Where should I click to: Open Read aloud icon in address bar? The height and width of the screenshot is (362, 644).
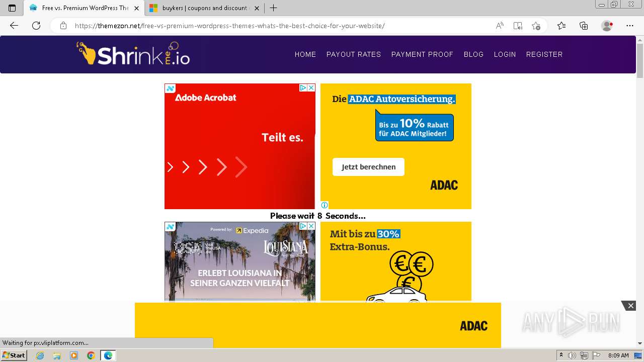tap(500, 26)
